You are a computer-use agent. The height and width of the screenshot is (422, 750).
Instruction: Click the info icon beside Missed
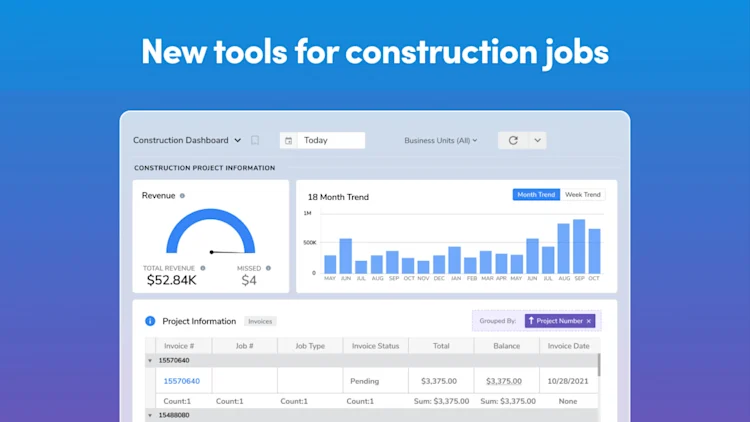[268, 268]
